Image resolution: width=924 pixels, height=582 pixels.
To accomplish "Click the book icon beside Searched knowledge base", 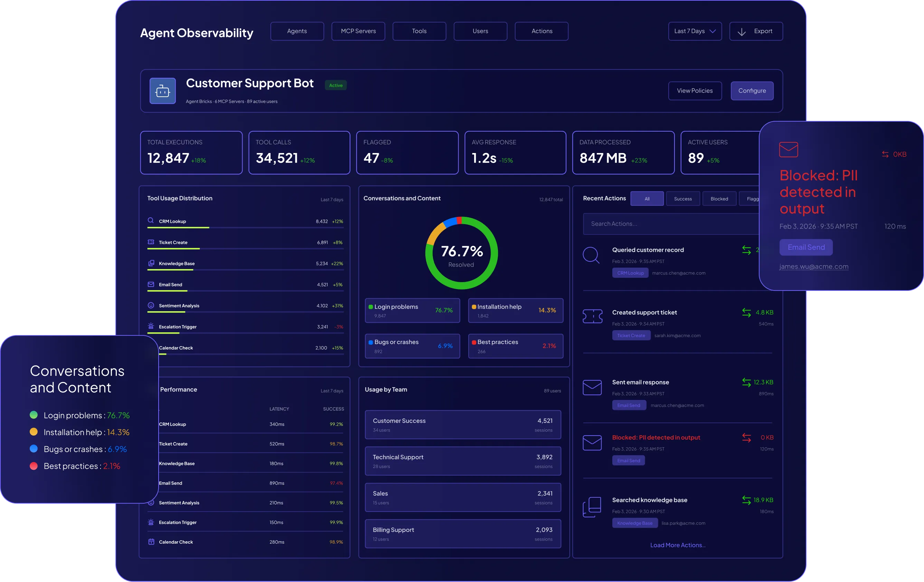I will pyautogui.click(x=592, y=507).
